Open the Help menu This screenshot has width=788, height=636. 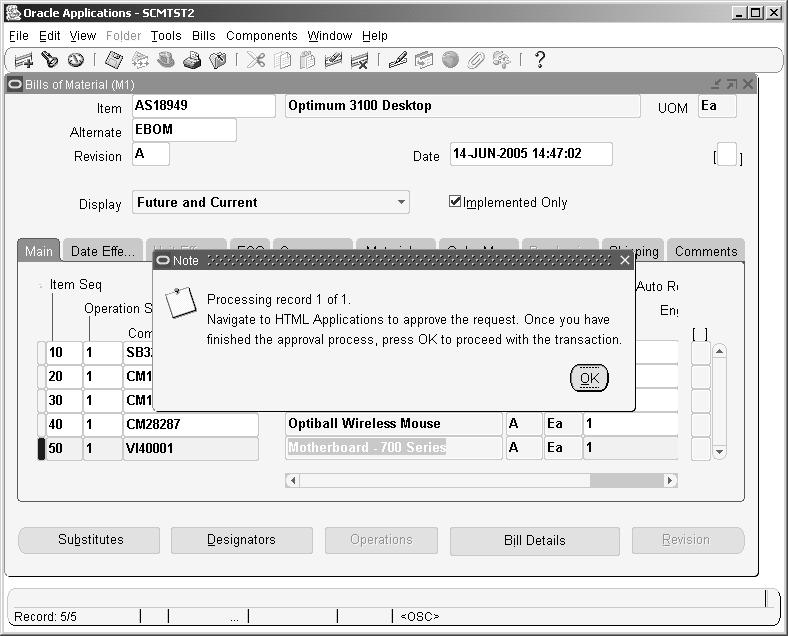[x=374, y=36]
